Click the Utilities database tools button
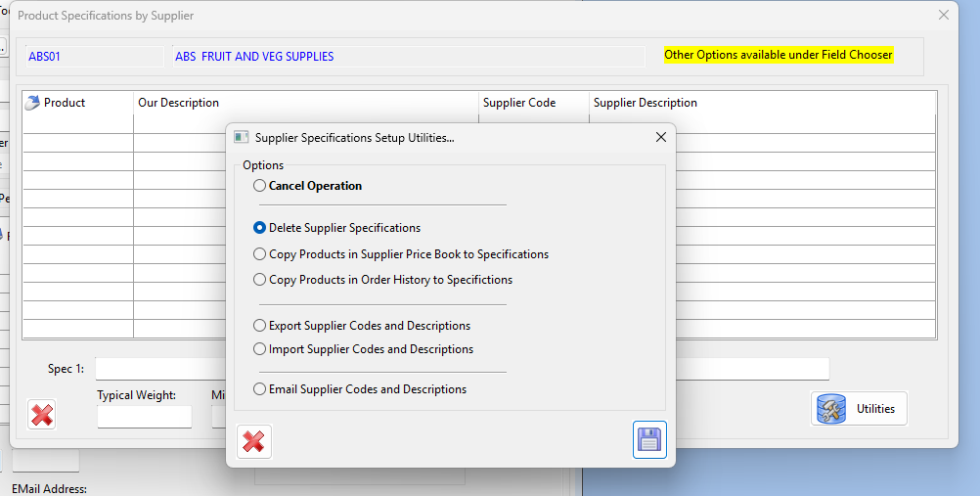 [859, 409]
